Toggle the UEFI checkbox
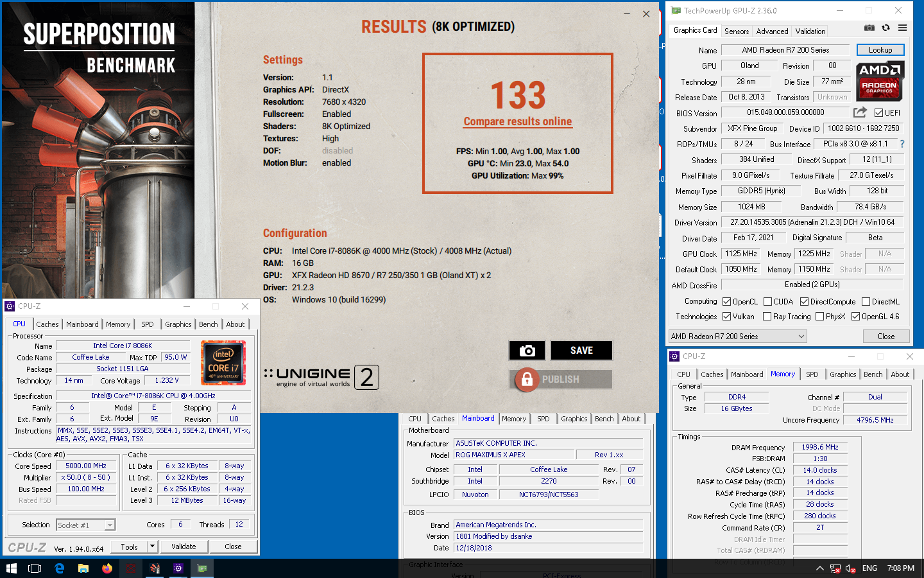Viewport: 924px width, 578px height. coord(878,112)
